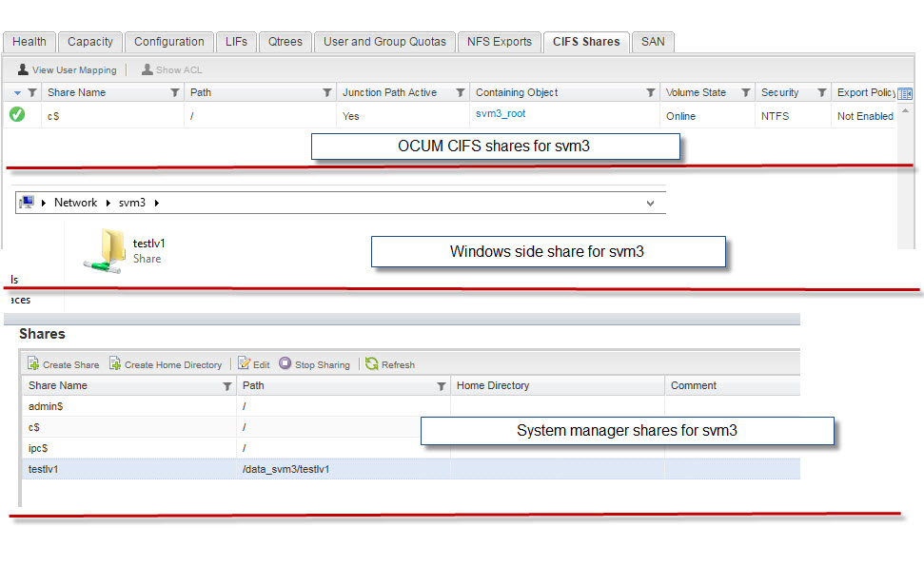
Task: Click the Online volume state cell
Action: point(680,116)
